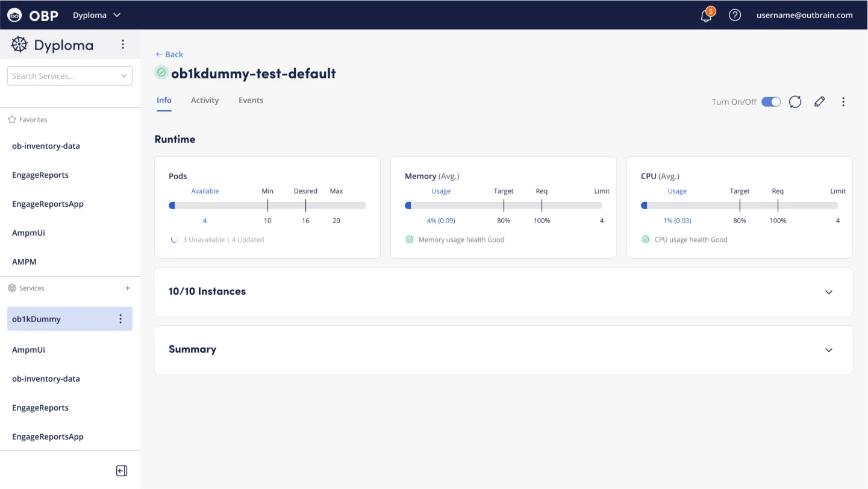The width and height of the screenshot is (868, 489).
Task: Click the plus icon next to Services
Action: point(127,288)
